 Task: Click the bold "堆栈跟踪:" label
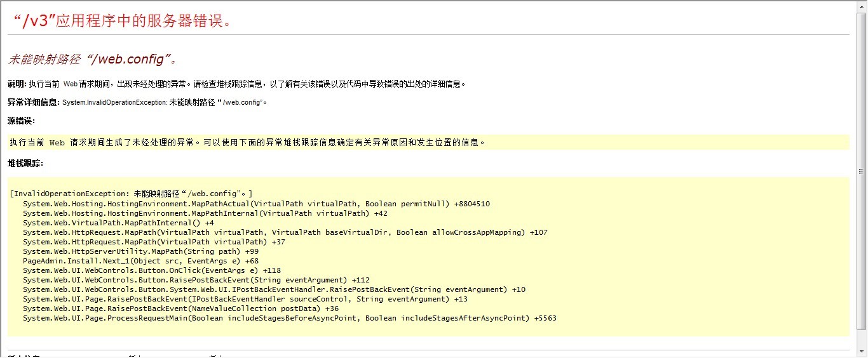25,163
